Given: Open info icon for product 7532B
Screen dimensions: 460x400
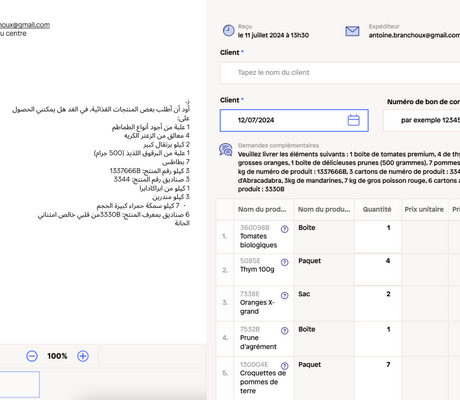Looking at the screenshot, I should pos(284,331).
